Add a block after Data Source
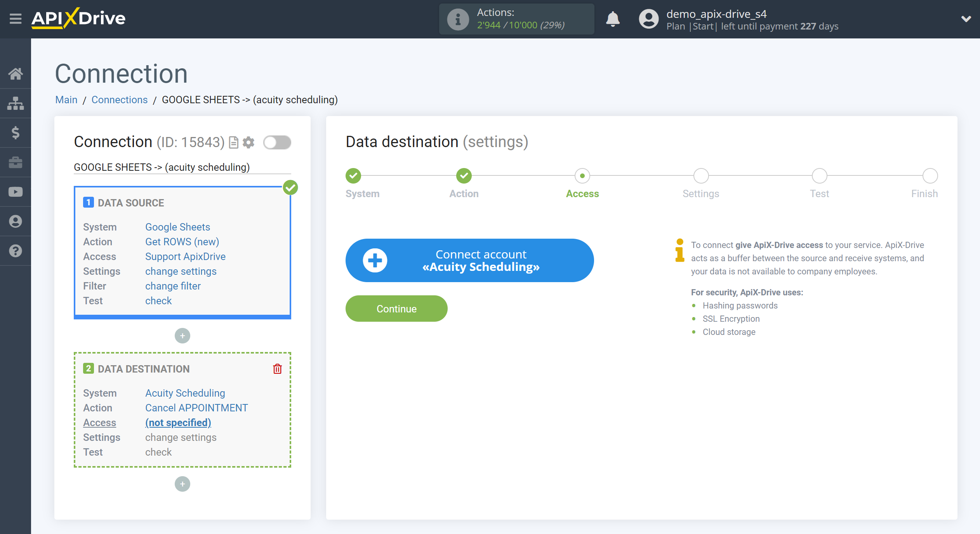980x534 pixels. pos(182,336)
